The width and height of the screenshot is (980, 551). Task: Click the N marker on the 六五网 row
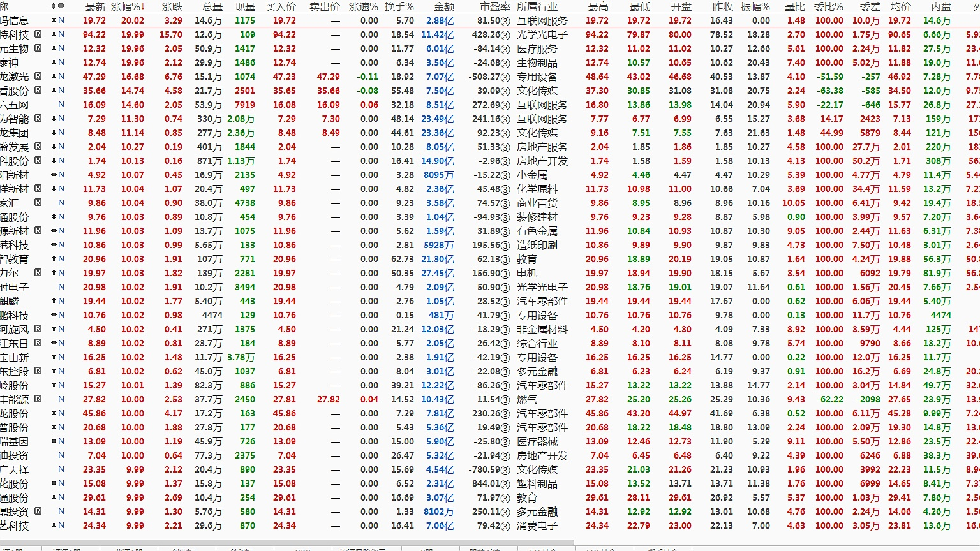coord(61,105)
